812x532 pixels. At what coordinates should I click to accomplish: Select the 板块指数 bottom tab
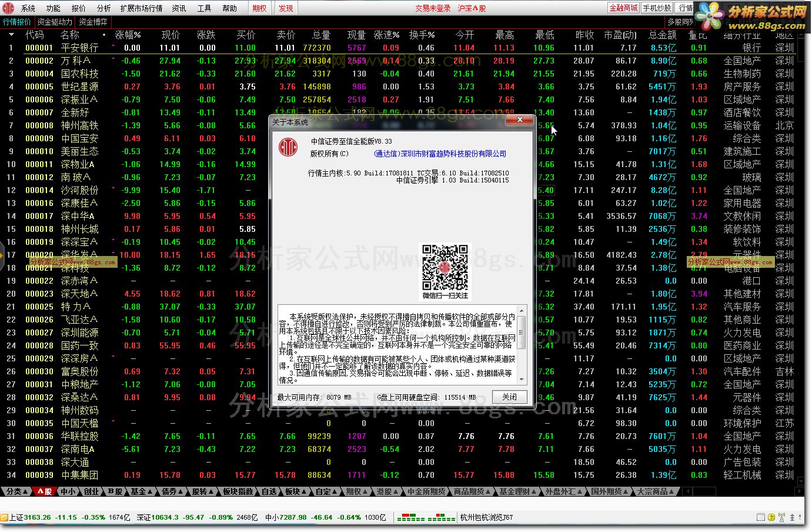(x=238, y=491)
